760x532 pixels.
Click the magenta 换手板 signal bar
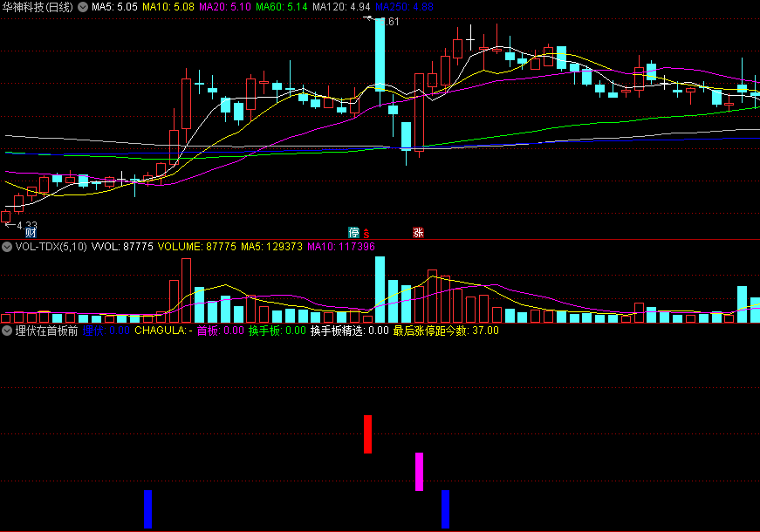(x=419, y=472)
